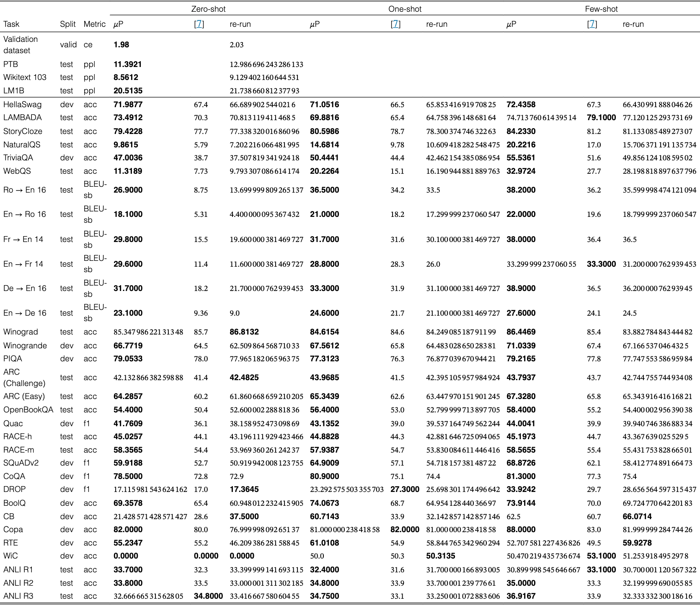This screenshot has width=700, height=605.
Task: Click Quac zero-shot value 41.7609
Action: pyautogui.click(x=128, y=424)
